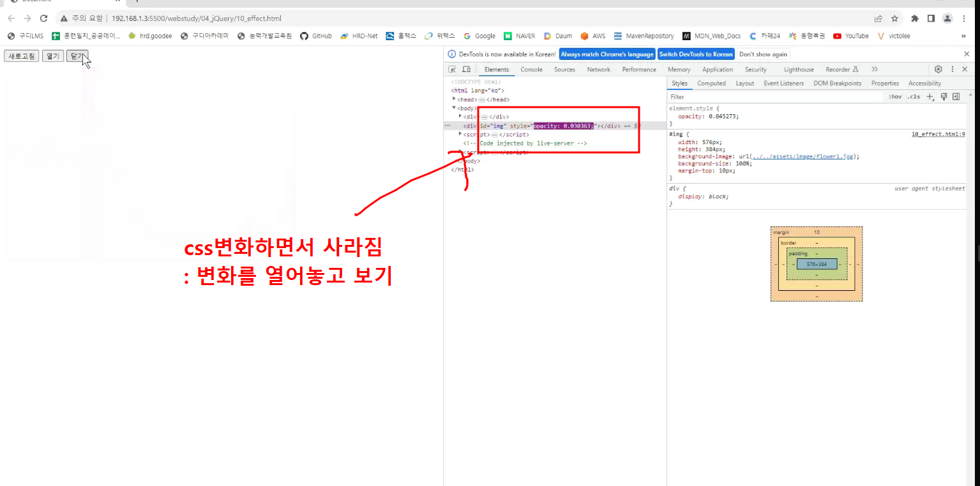This screenshot has height=486, width=980.
Task: Close the DevTools panel
Action: coord(965,70)
